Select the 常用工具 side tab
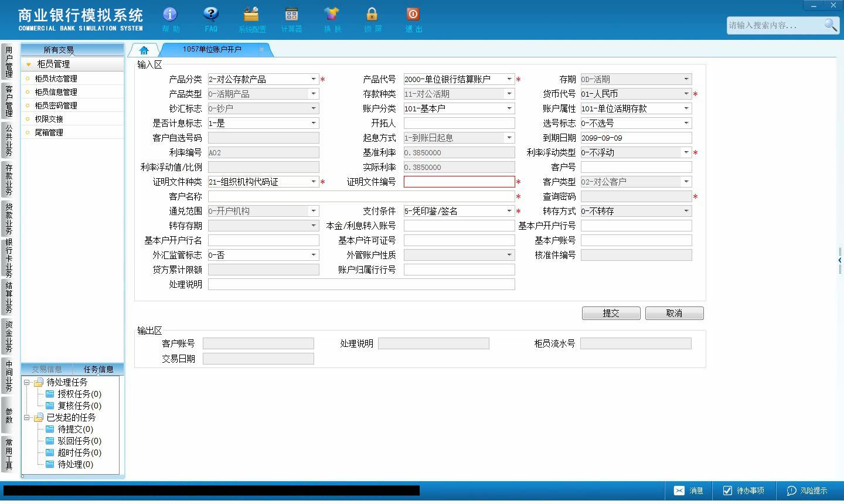Image resolution: width=844 pixels, height=504 pixels. (9, 454)
